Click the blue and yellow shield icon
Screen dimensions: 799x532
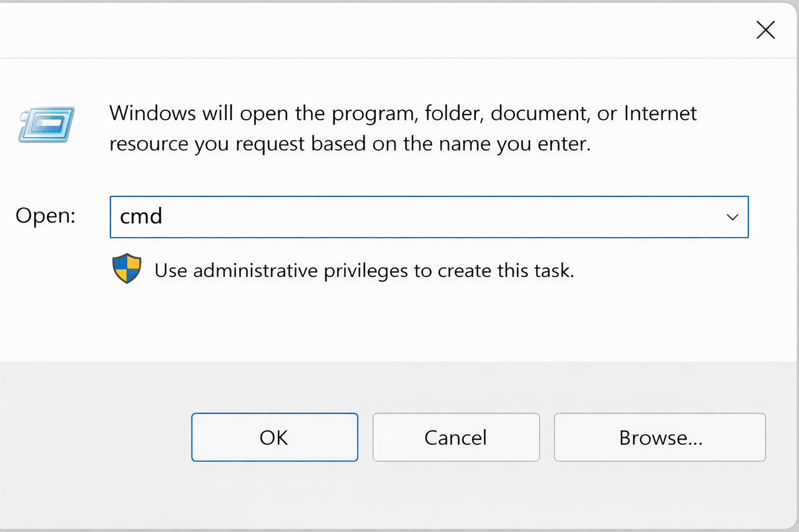(127, 269)
